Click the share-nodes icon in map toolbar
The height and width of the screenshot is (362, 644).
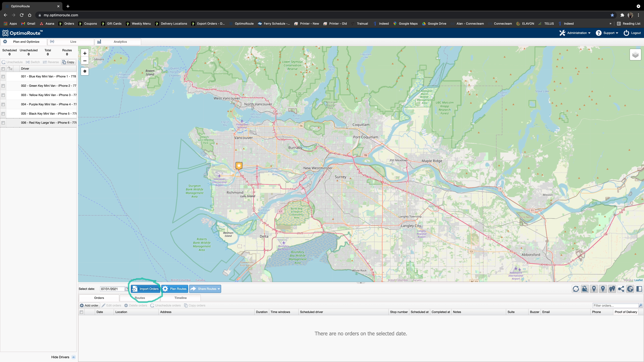pyautogui.click(x=621, y=289)
